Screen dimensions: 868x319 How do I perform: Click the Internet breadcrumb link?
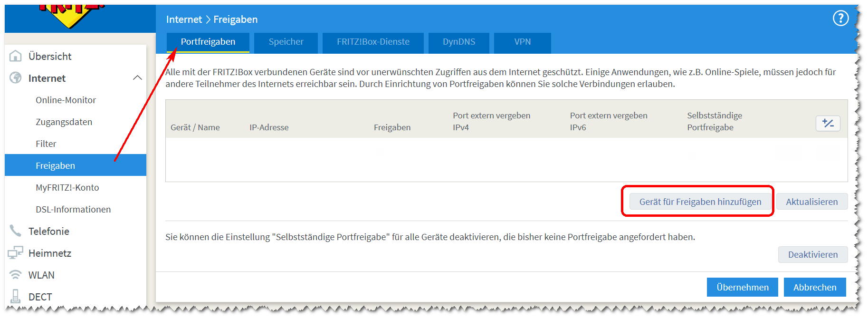[x=184, y=19]
